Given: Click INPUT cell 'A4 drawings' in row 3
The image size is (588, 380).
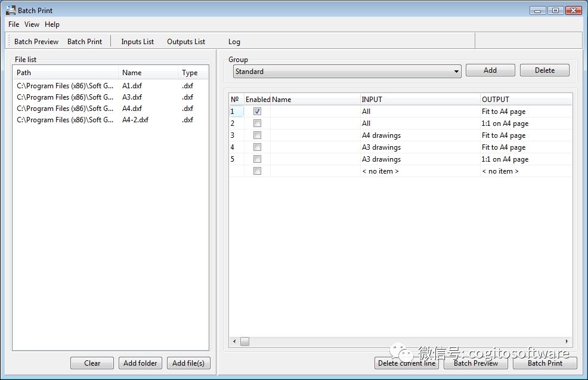Looking at the screenshot, I should (420, 135).
